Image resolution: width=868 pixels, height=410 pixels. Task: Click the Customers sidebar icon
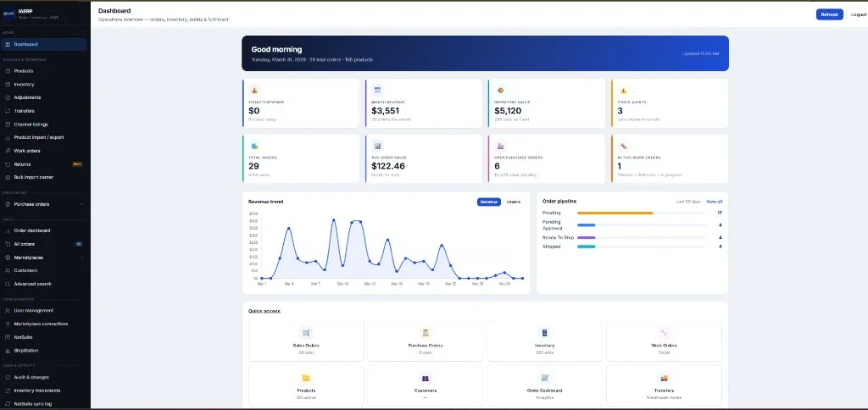pyautogui.click(x=8, y=270)
